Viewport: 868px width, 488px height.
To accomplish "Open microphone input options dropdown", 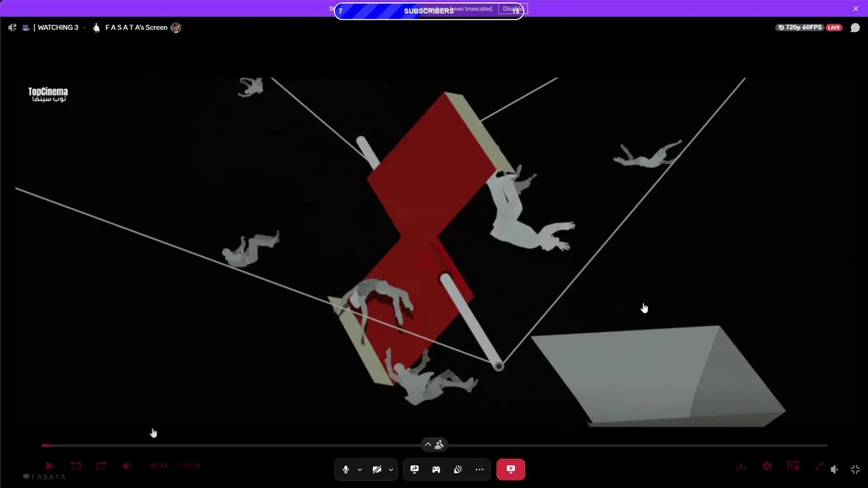I will tap(359, 469).
